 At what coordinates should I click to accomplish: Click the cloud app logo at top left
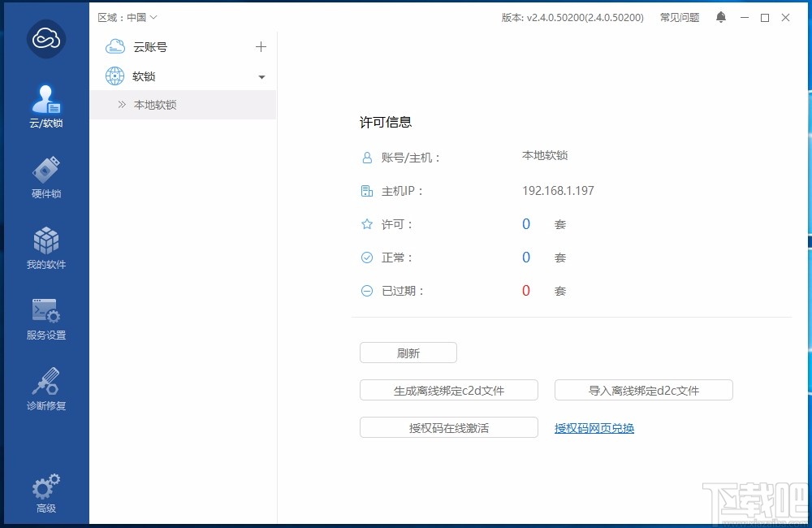click(x=45, y=39)
